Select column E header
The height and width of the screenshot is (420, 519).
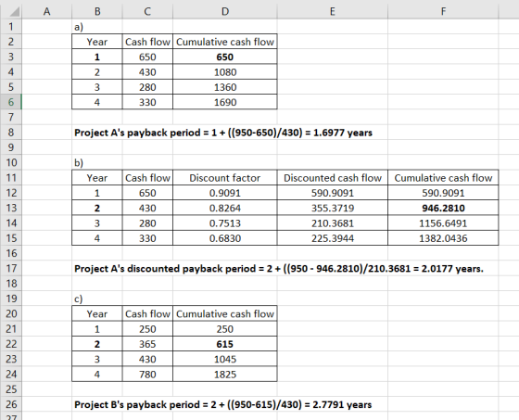click(333, 12)
